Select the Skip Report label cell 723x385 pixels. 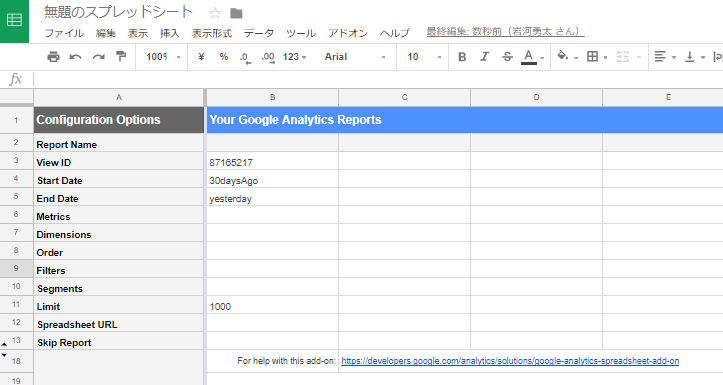(119, 342)
